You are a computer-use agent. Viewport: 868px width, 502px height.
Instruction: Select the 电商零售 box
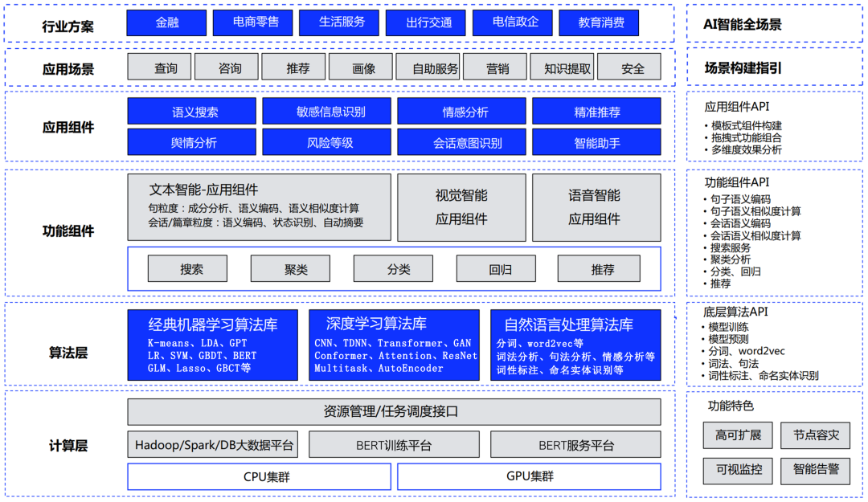pos(253,22)
